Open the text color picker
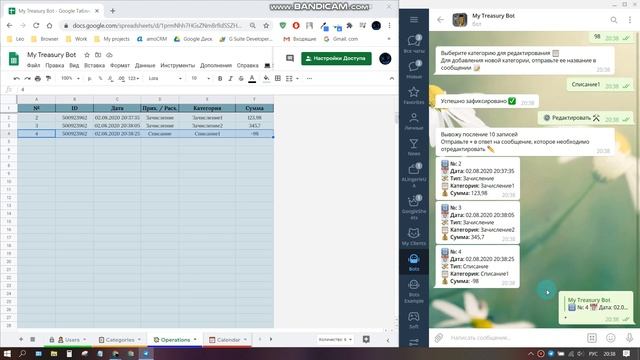Viewport: 640px width, 360px height. point(252,78)
